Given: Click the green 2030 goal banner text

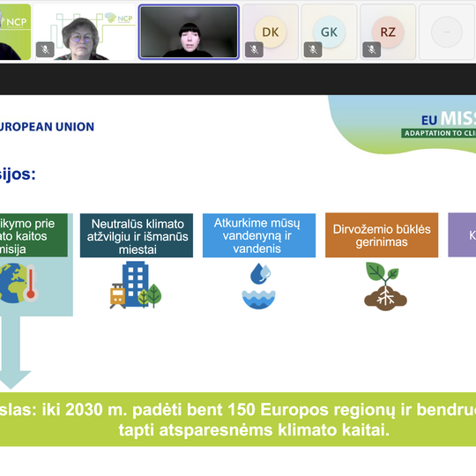Looking at the screenshot, I should pos(238,420).
